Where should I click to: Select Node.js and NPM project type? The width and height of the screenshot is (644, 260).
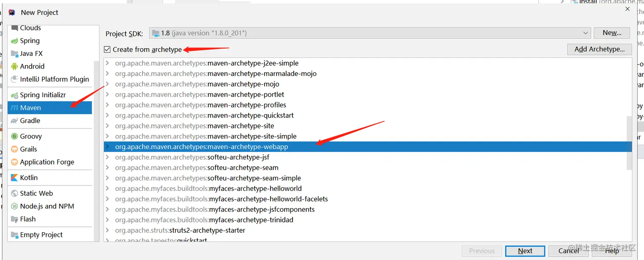coord(50,206)
